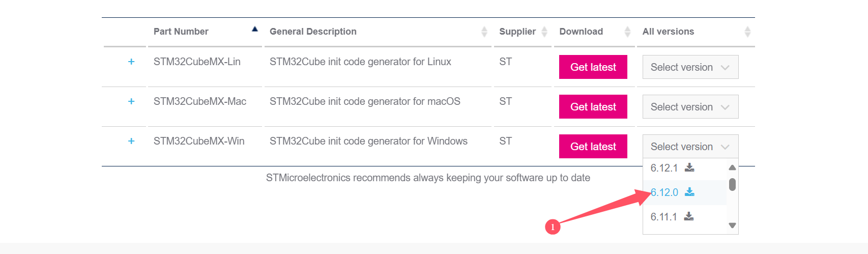This screenshot has height=254, width=868.
Task: Click download icon next to version 6.12.1
Action: coord(689,167)
